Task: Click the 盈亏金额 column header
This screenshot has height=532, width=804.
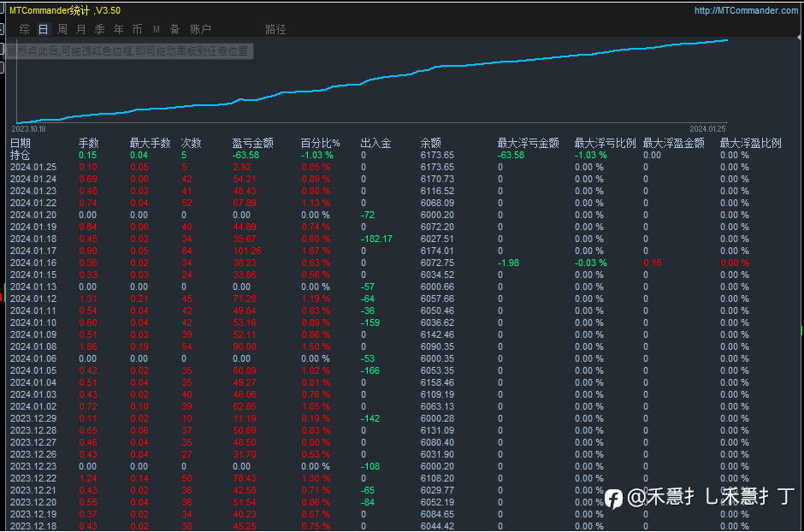Action: tap(252, 143)
